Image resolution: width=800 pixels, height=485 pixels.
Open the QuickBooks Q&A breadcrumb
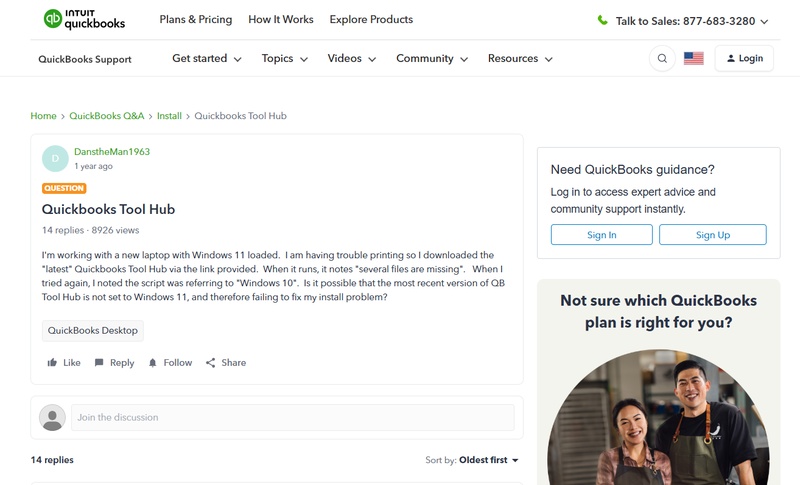pos(107,116)
